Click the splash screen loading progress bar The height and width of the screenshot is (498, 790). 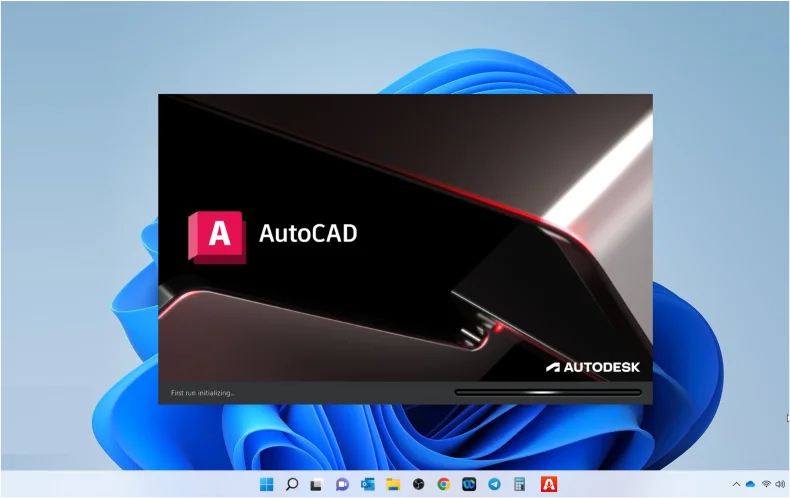coord(548,392)
